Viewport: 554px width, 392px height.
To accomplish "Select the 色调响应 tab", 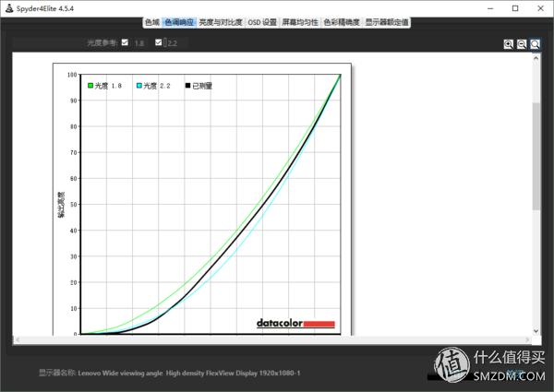I will 180,22.
